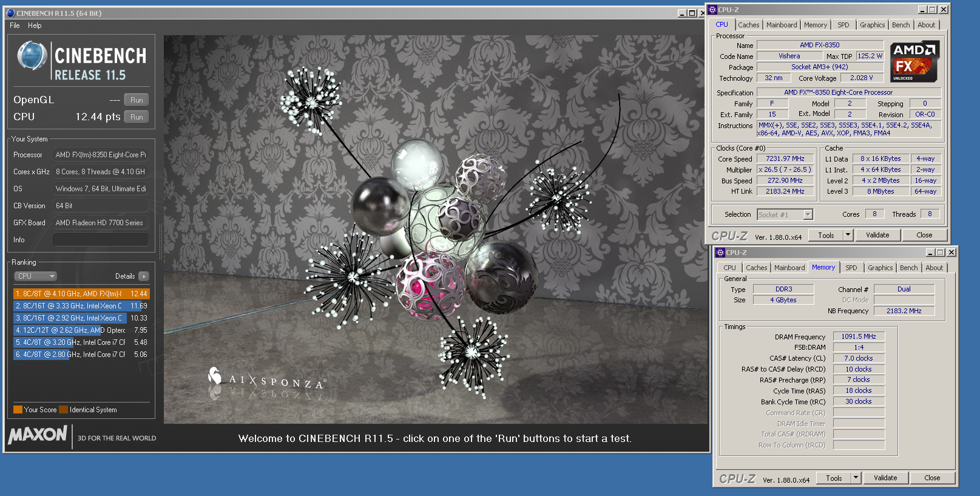This screenshot has height=496, width=980.
Task: Click Validate in upper CPU-Z window
Action: [877, 235]
